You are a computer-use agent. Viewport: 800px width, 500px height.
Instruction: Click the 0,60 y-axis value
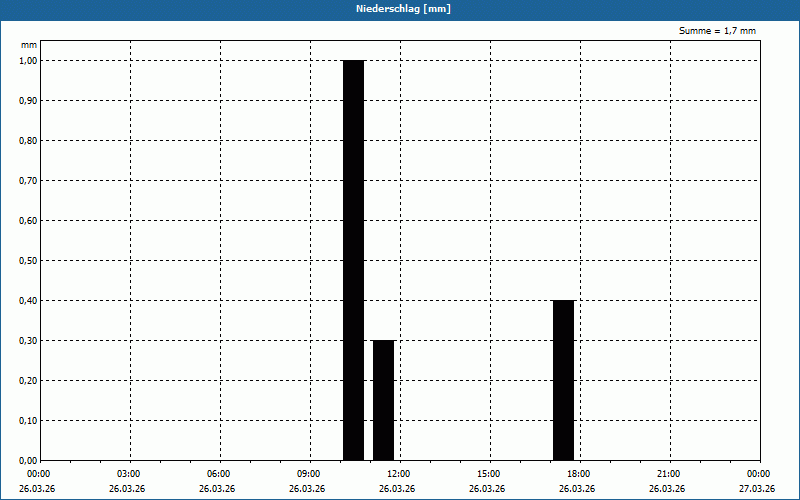(28, 220)
